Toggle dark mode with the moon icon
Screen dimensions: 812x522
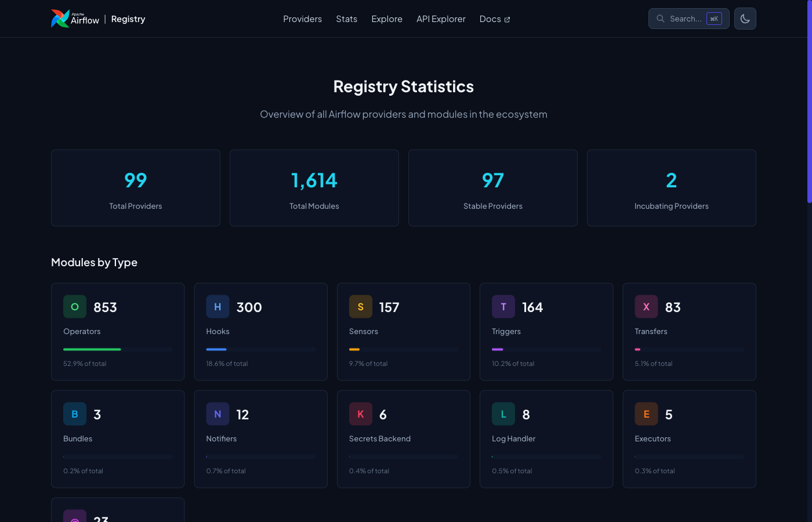click(x=745, y=18)
